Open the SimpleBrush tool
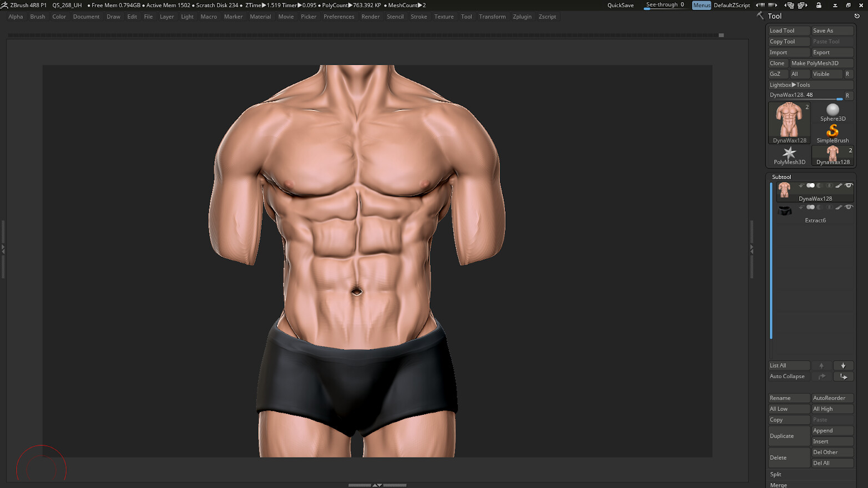Viewport: 868px width, 488px height. pyautogui.click(x=832, y=131)
